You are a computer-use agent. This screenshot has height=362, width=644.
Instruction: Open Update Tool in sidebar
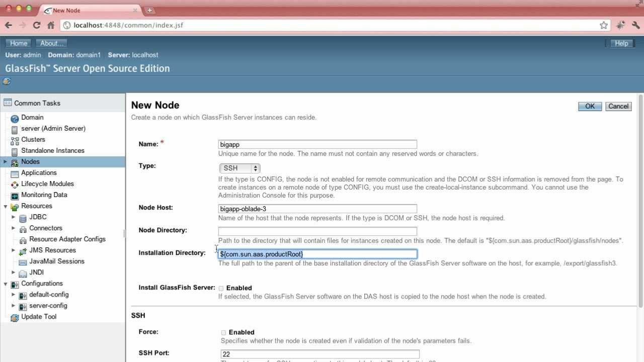[x=39, y=317]
